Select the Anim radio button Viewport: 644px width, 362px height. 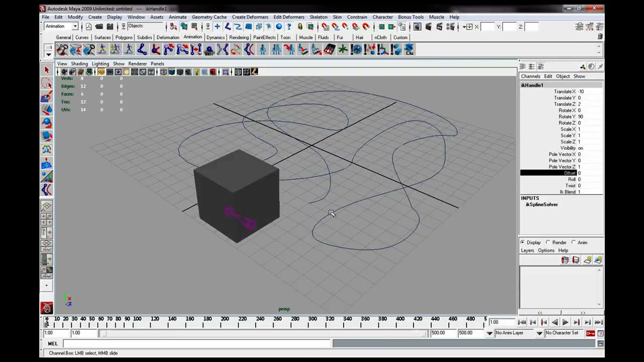(574, 242)
